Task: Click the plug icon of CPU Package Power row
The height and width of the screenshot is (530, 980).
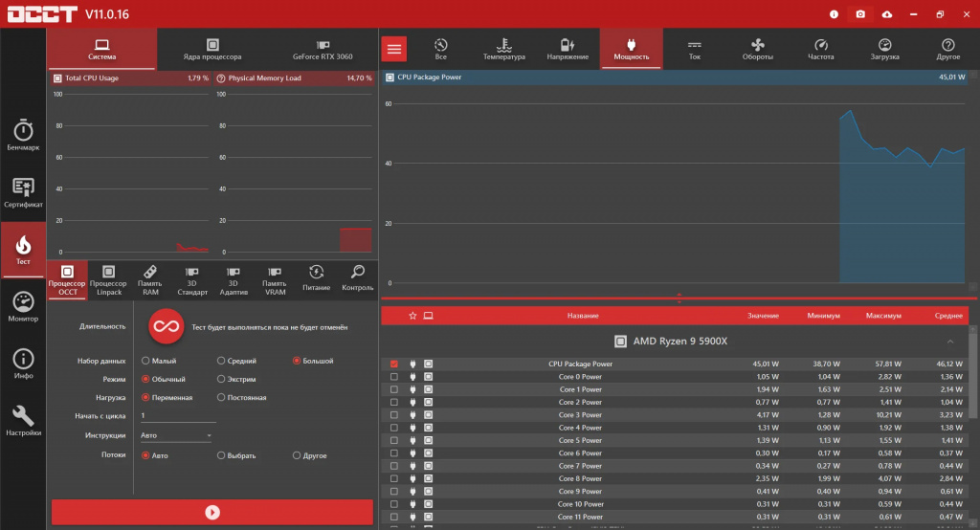Action: click(x=412, y=364)
